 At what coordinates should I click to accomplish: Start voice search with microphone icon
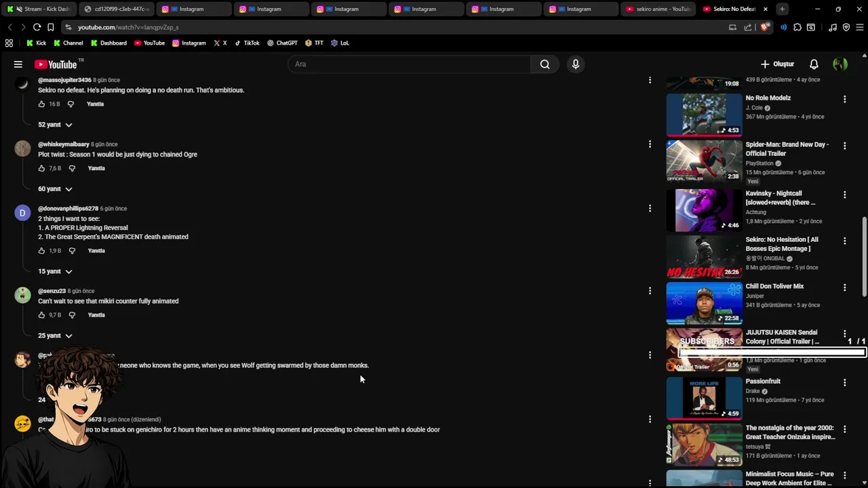coord(576,64)
